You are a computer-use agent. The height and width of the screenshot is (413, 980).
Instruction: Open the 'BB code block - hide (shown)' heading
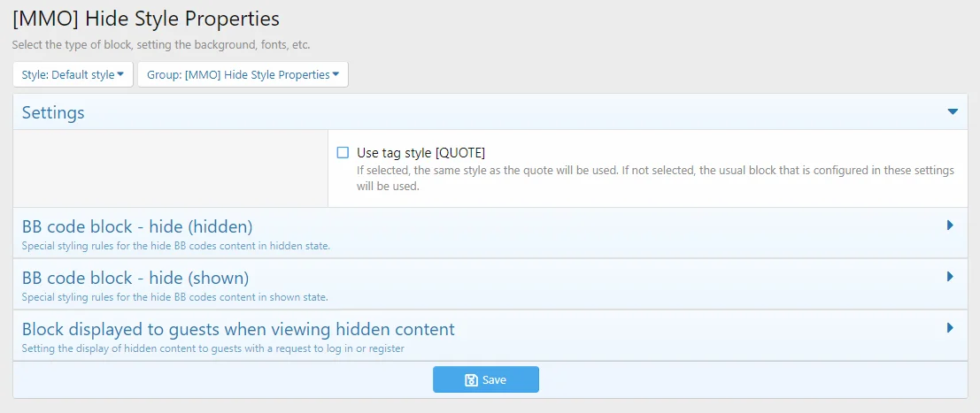click(x=135, y=278)
